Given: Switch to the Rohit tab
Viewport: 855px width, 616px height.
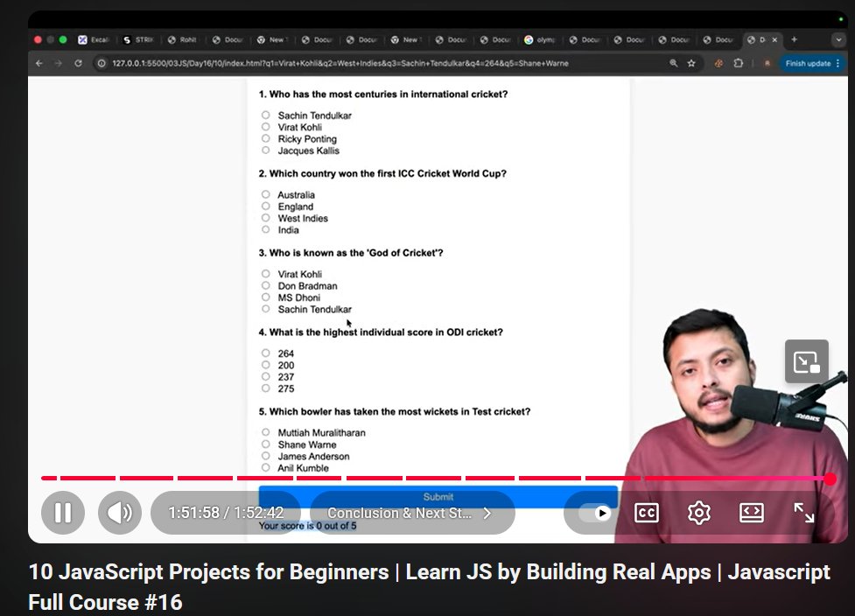Looking at the screenshot, I should click(x=183, y=39).
